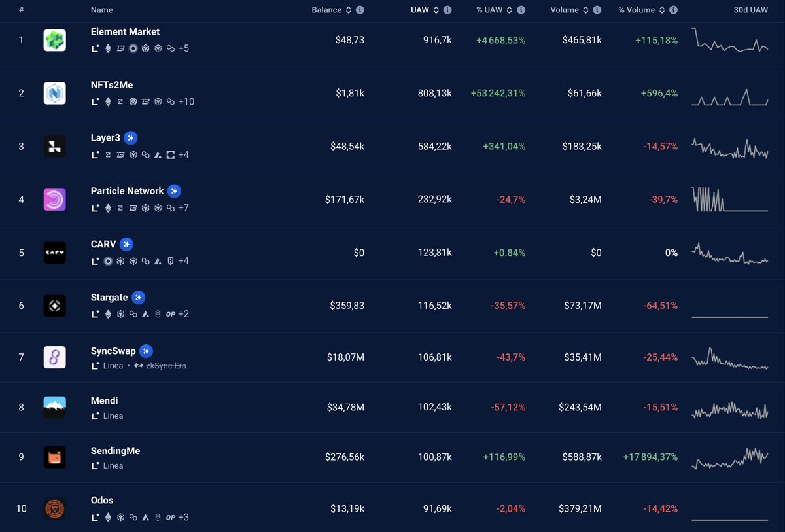Click the $171,67k balance value
The height and width of the screenshot is (532, 785).
tap(345, 200)
